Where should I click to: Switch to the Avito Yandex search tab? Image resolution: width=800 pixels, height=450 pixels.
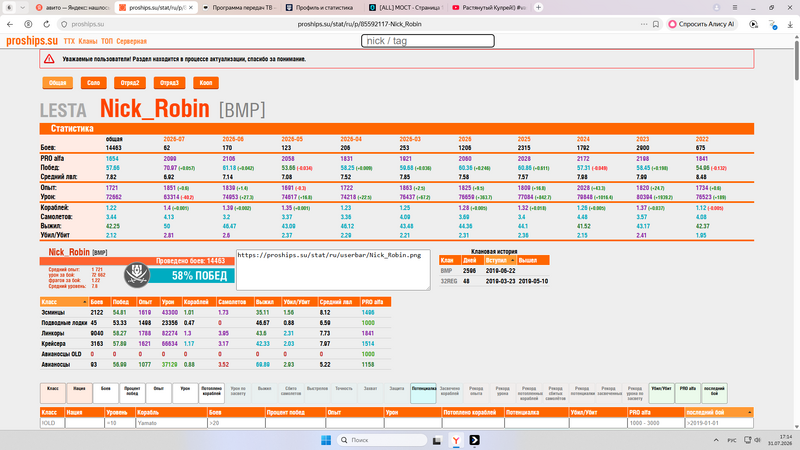click(x=72, y=8)
